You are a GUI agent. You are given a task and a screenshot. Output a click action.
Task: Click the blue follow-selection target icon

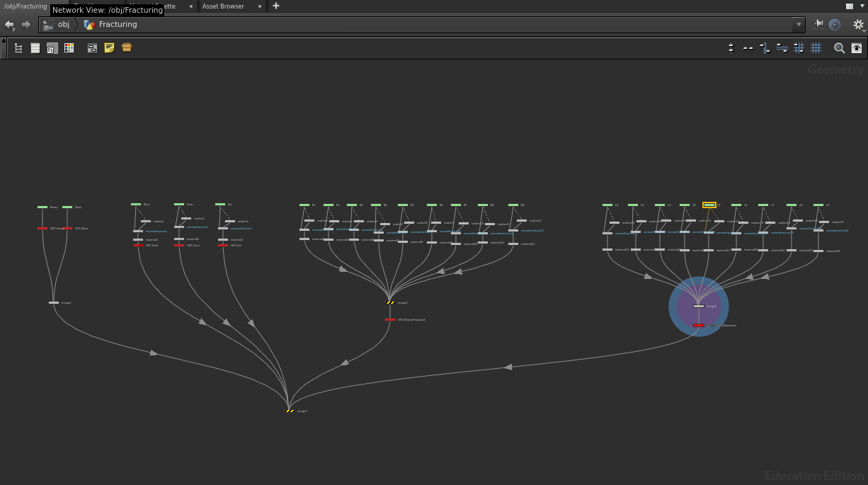tap(835, 25)
